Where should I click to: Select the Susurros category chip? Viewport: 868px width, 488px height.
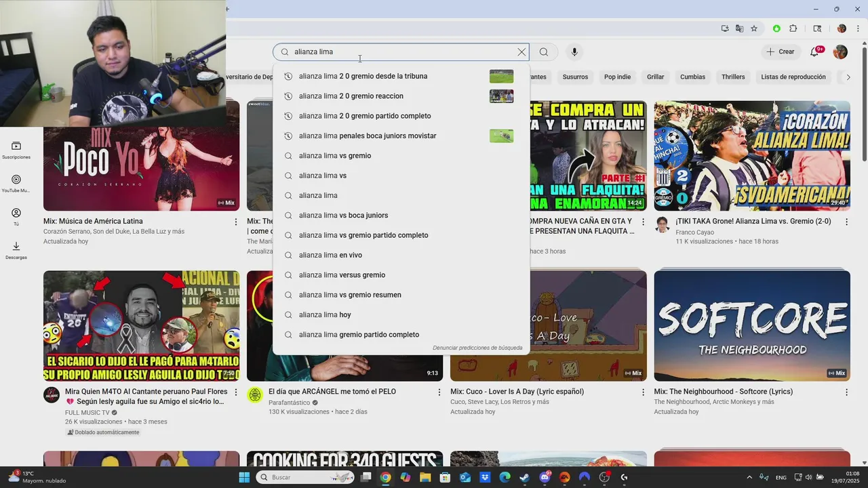click(x=575, y=77)
